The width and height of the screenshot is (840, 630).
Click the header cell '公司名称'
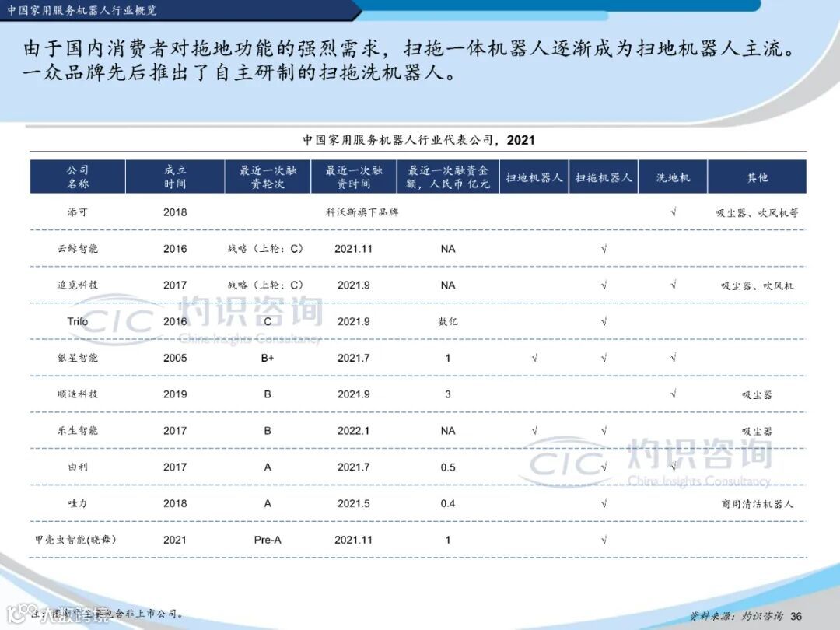tap(78, 177)
